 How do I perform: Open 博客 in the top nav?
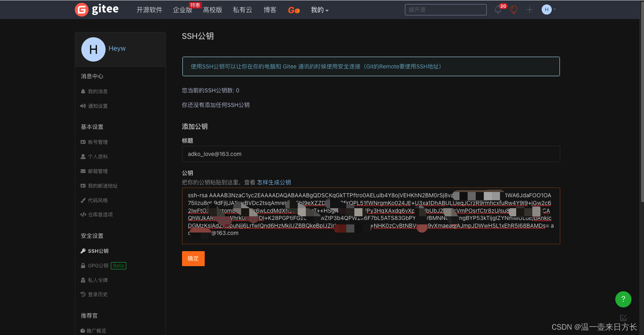(x=270, y=10)
